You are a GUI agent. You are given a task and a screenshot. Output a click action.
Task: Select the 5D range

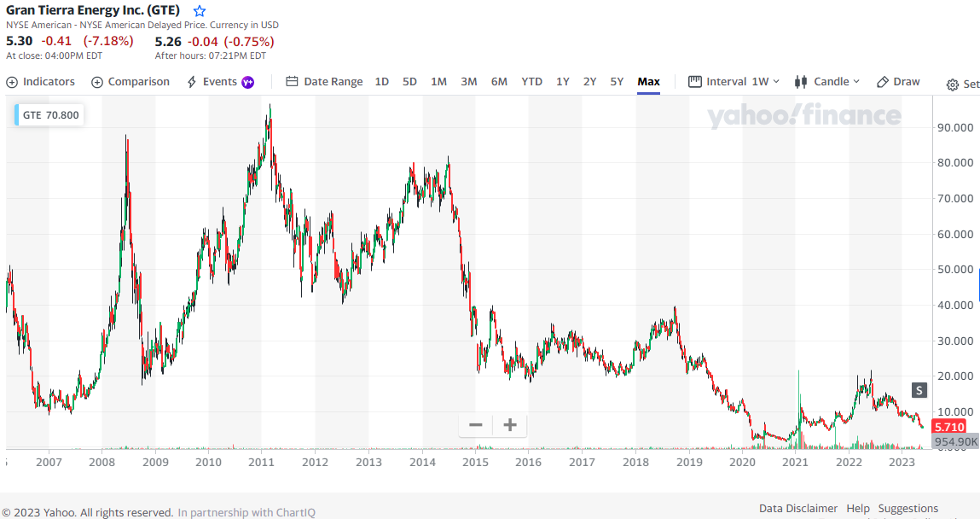[409, 82]
